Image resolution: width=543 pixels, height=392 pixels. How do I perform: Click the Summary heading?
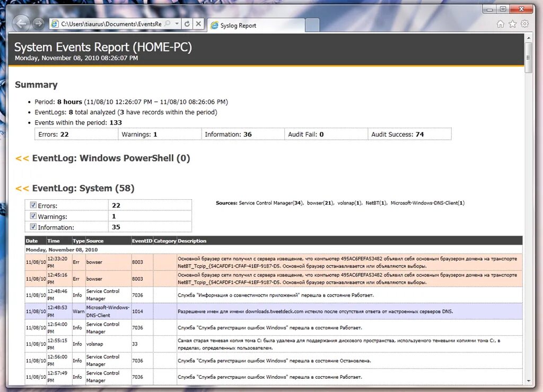pyautogui.click(x=36, y=85)
